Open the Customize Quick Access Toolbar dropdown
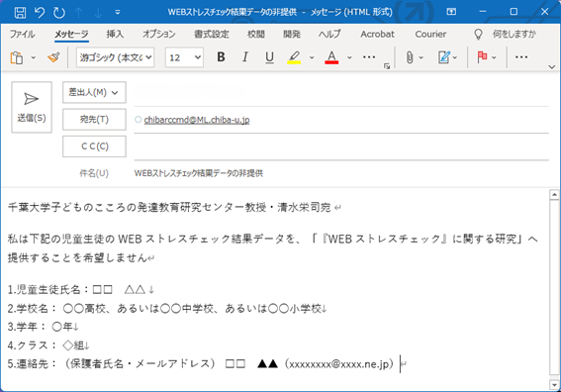Image resolution: width=561 pixels, height=392 pixels. [118, 13]
